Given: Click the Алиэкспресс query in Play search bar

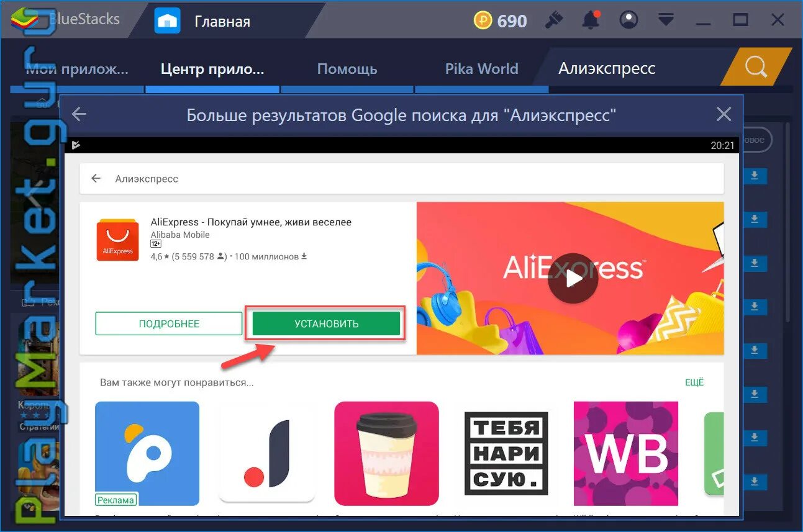Looking at the screenshot, I should [x=147, y=179].
